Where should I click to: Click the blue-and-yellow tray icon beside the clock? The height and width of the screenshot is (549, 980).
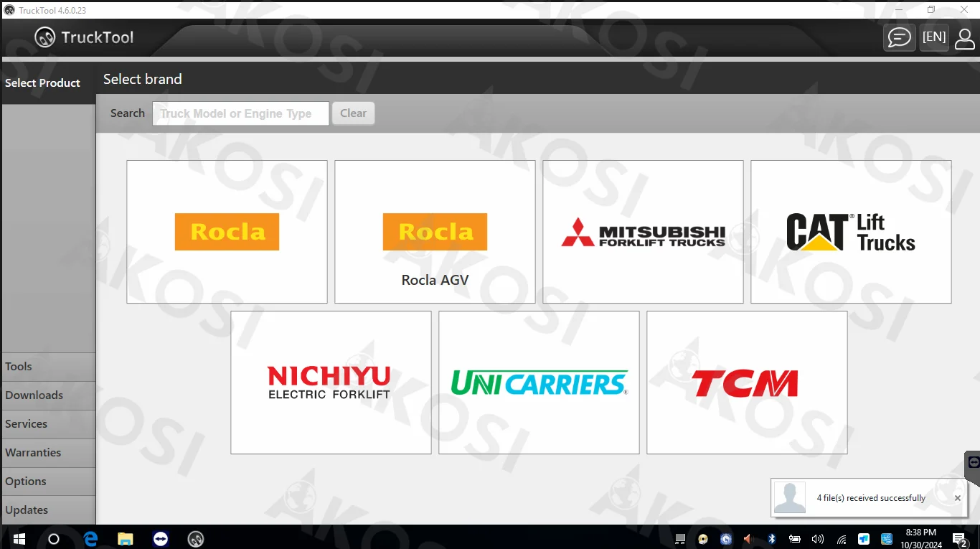coord(887,539)
